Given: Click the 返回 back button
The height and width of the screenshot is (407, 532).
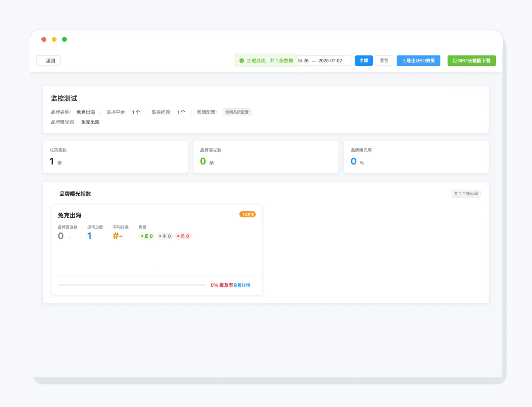Looking at the screenshot, I should (48, 61).
